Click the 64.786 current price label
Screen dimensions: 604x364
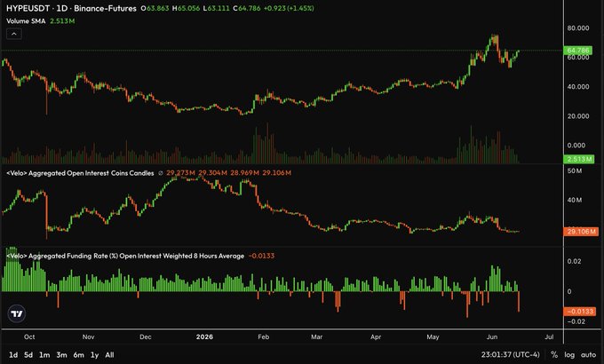[x=578, y=51]
